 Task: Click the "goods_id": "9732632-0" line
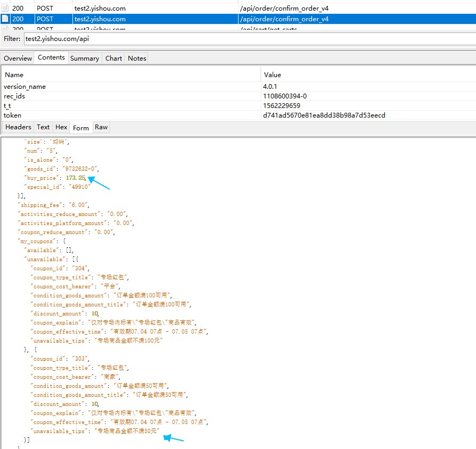[62, 169]
